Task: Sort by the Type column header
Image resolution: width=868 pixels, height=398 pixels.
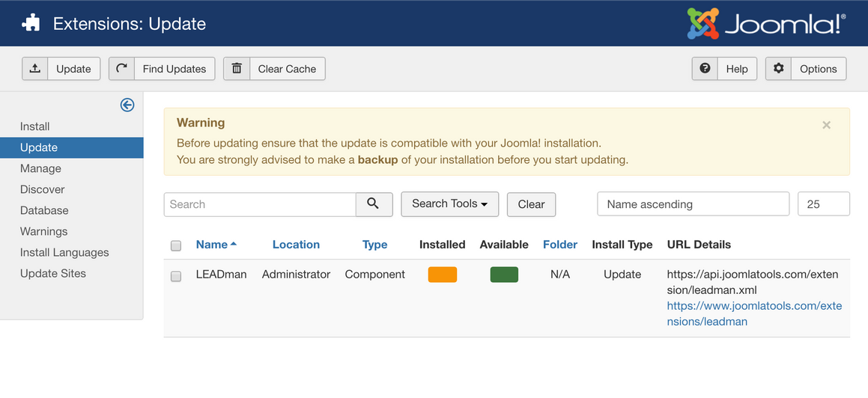Action: pos(374,245)
